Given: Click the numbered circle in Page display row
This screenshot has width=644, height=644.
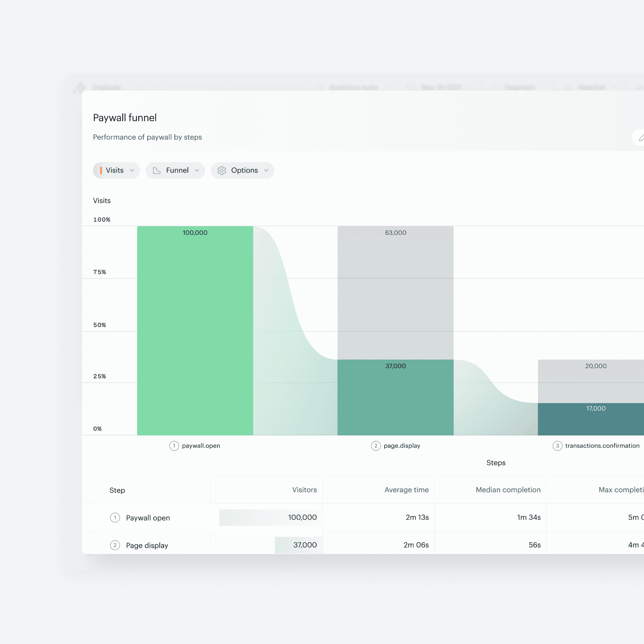Looking at the screenshot, I should 115,545.
